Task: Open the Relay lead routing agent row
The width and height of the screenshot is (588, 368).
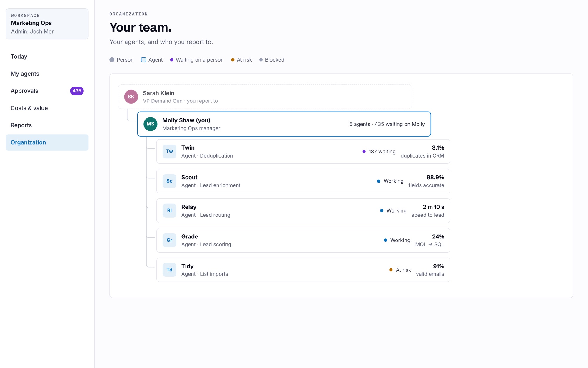Action: coord(303,210)
